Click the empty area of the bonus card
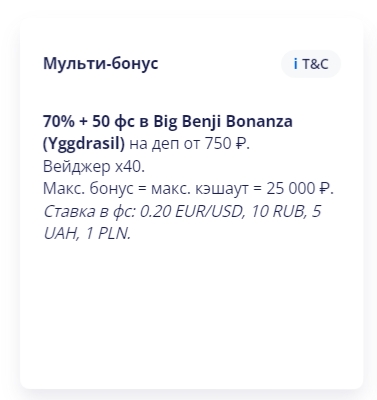Image resolution: width=377 pixels, height=400 pixels. coord(191,313)
